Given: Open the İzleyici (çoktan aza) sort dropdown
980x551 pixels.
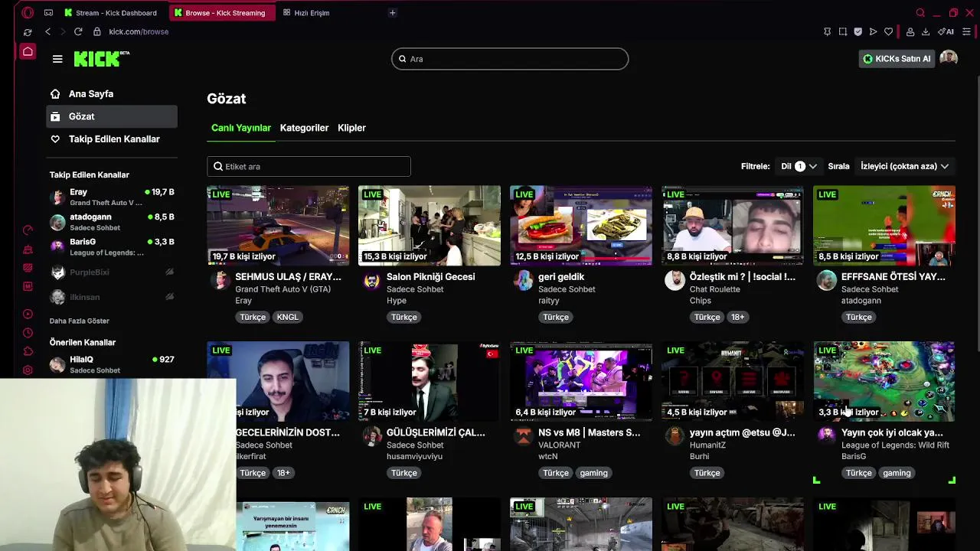Looking at the screenshot, I should [x=904, y=166].
